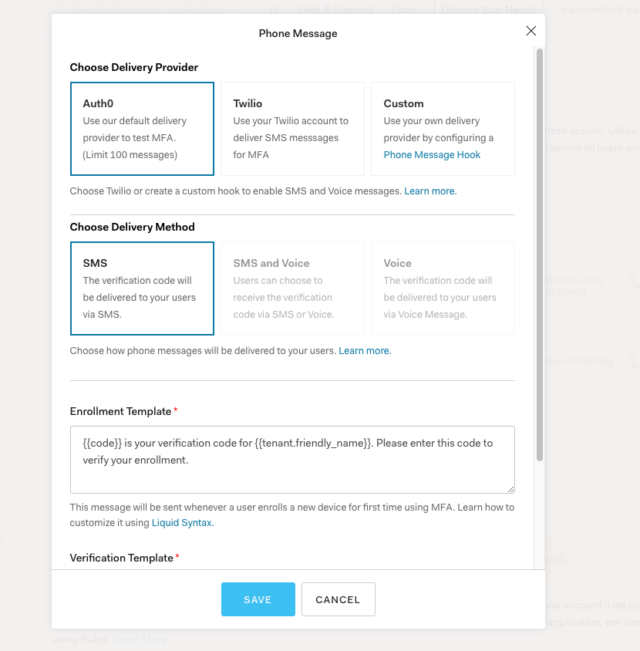640x651 pixels.
Task: Select the SMS and Voice delivery method
Action: pos(293,289)
